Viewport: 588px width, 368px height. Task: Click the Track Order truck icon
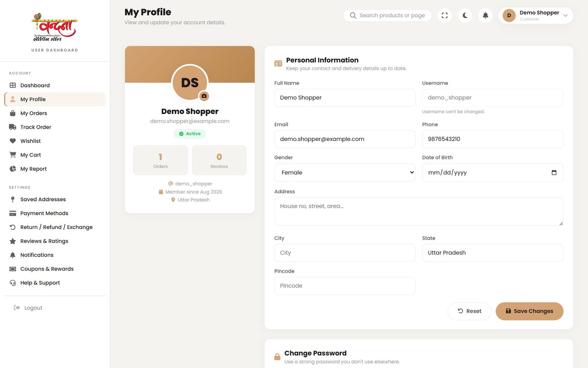coord(12,127)
